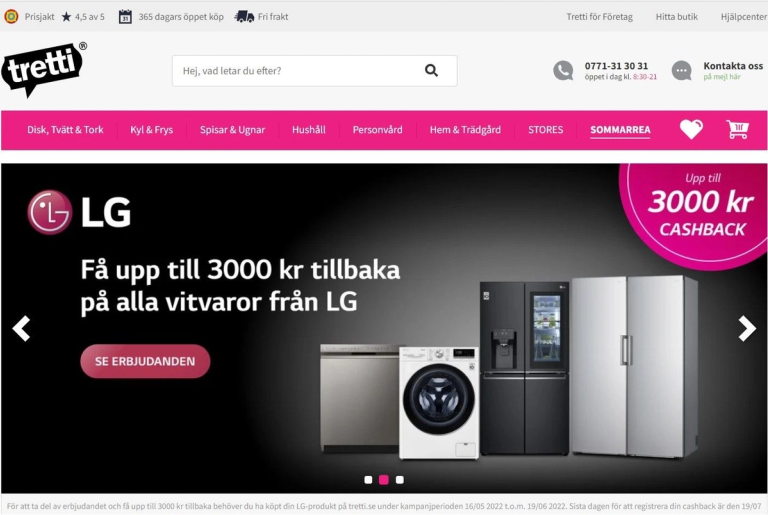Go to the previous banner slide arrow
The width and height of the screenshot is (768, 515).
(22, 328)
